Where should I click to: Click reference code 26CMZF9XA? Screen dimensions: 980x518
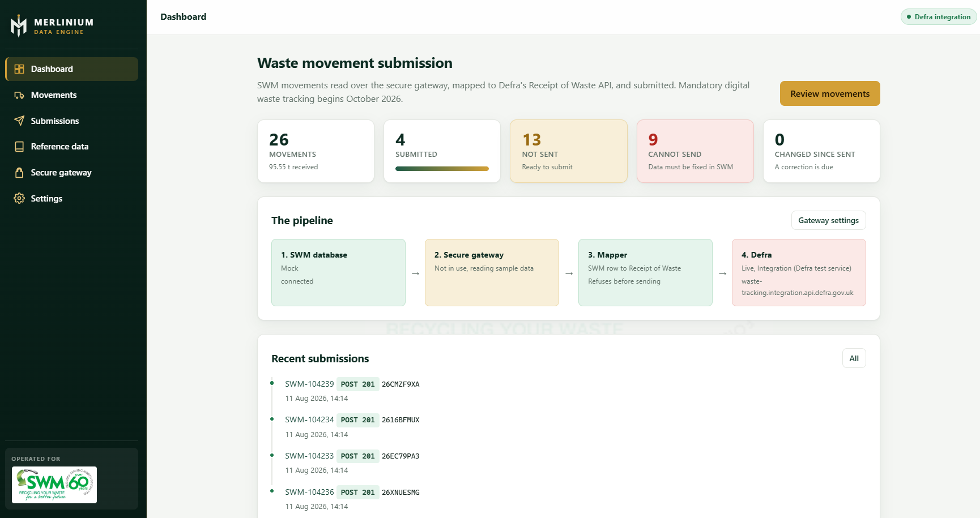(x=400, y=384)
